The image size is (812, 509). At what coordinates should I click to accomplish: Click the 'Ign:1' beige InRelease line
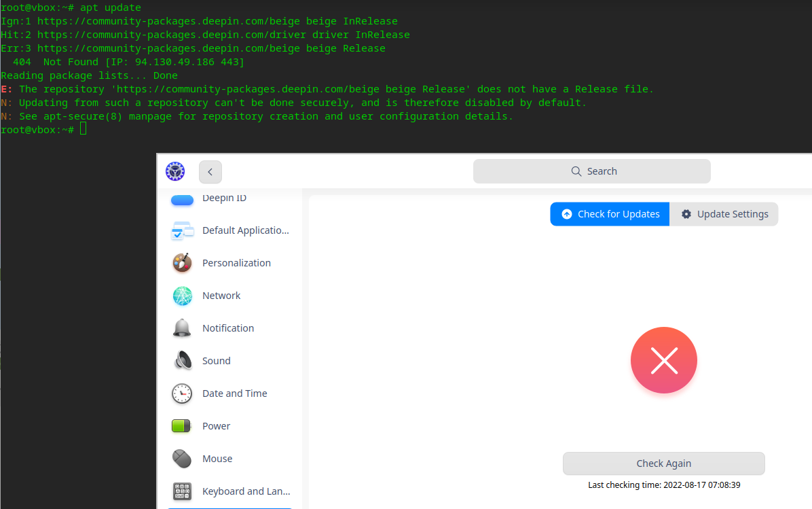tap(199, 21)
